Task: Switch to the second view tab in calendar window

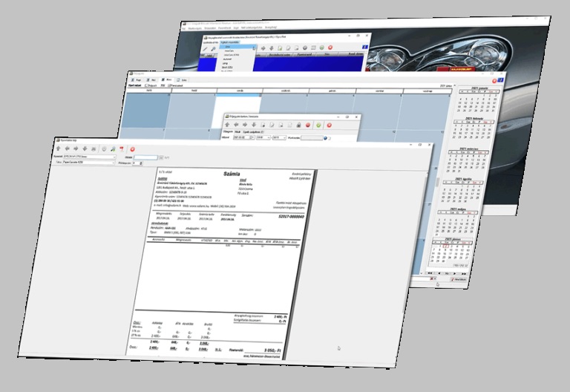Action: pyautogui.click(x=151, y=80)
